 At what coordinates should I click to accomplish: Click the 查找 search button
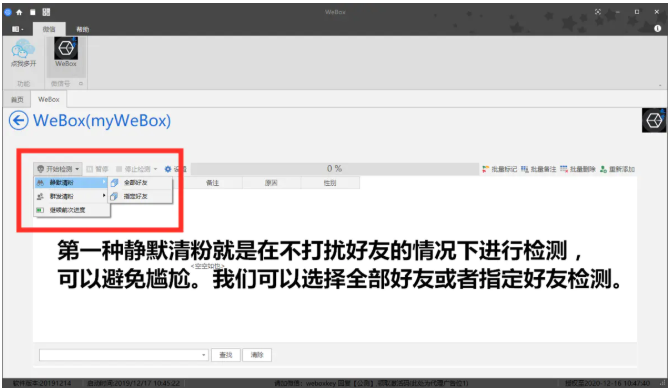[225, 355]
